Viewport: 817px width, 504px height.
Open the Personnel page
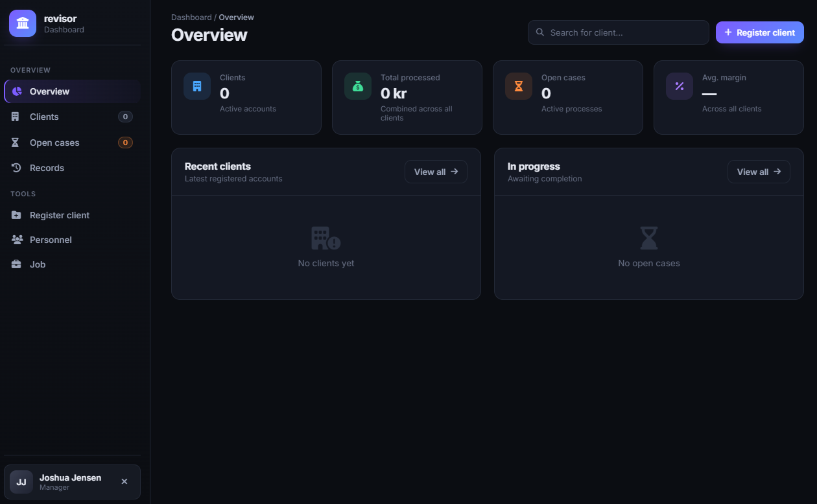coord(72,240)
